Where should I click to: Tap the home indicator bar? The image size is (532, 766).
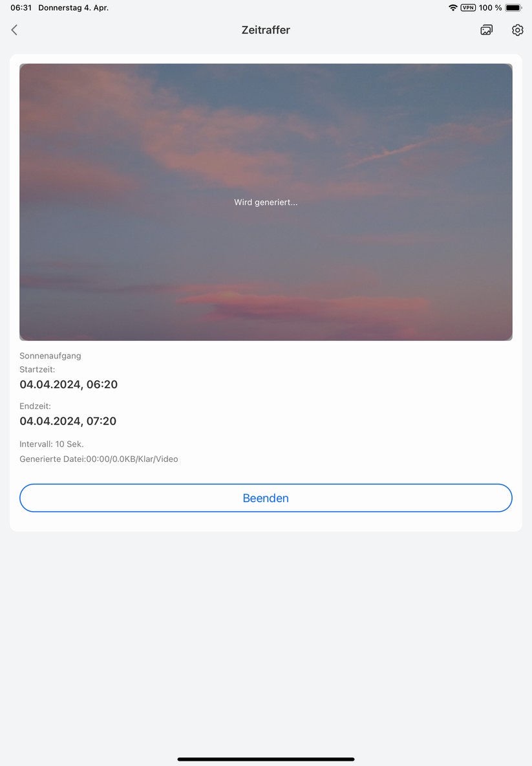(266, 759)
